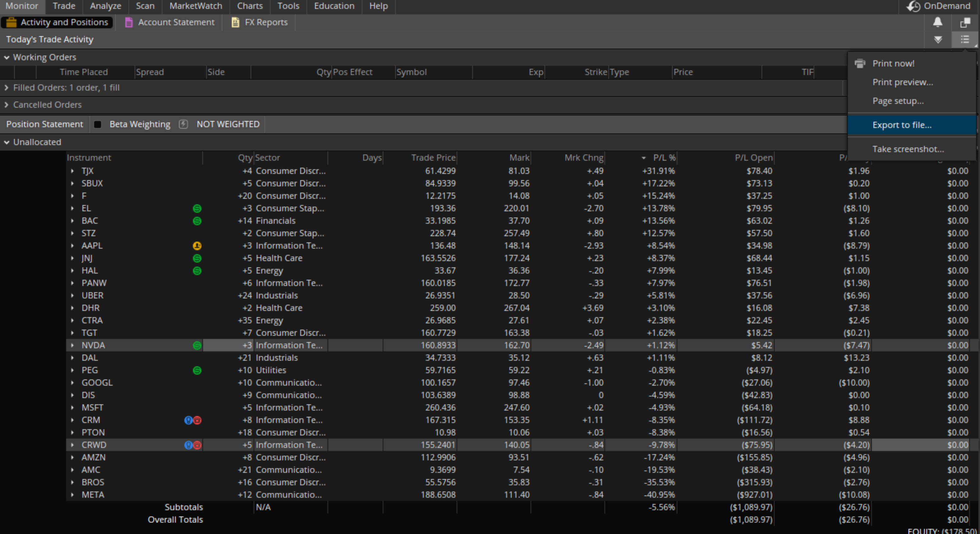Image resolution: width=980 pixels, height=534 pixels.
Task: Open the Account Statement subtab
Action: pos(169,22)
